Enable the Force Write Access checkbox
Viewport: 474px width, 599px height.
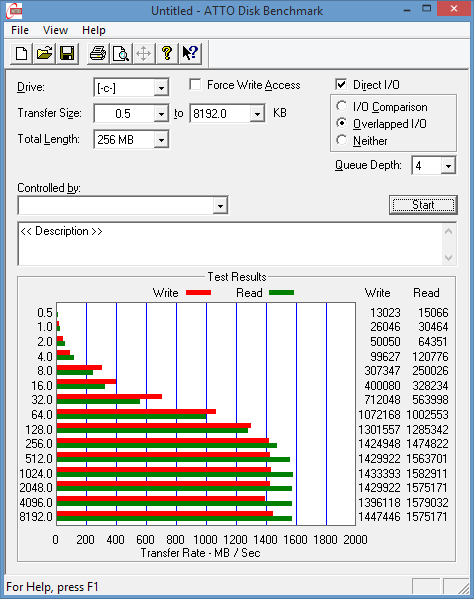coord(195,84)
